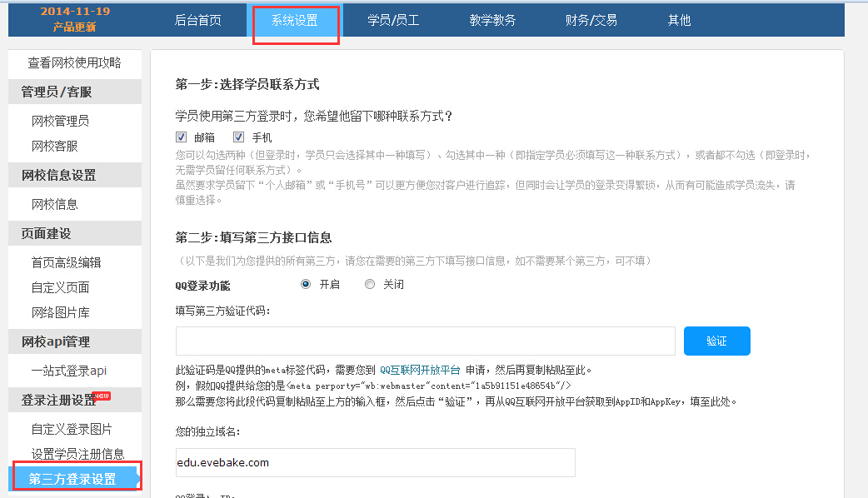Select 第三方登录设置 in sidebar

point(72,479)
